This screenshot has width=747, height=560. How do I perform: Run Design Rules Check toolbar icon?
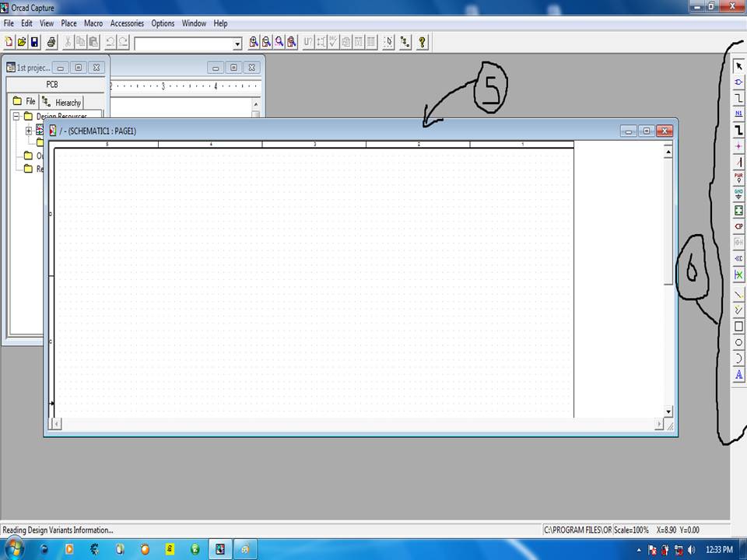(333, 42)
